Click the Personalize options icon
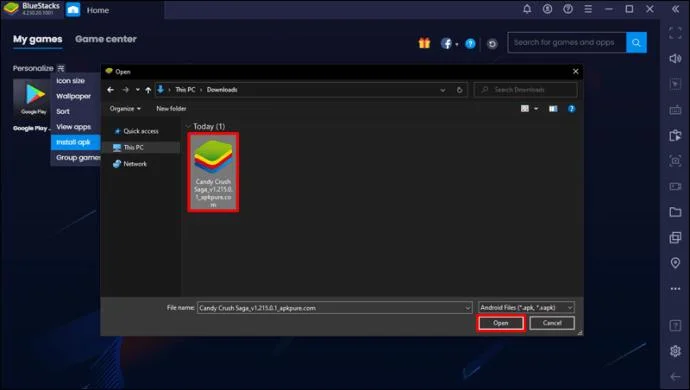 (61, 68)
